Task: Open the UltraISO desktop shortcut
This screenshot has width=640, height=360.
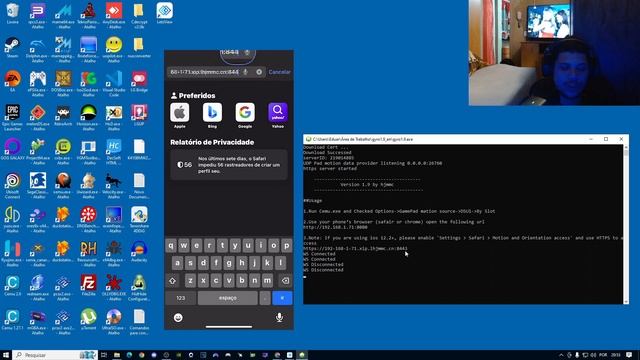Action: click(x=114, y=321)
